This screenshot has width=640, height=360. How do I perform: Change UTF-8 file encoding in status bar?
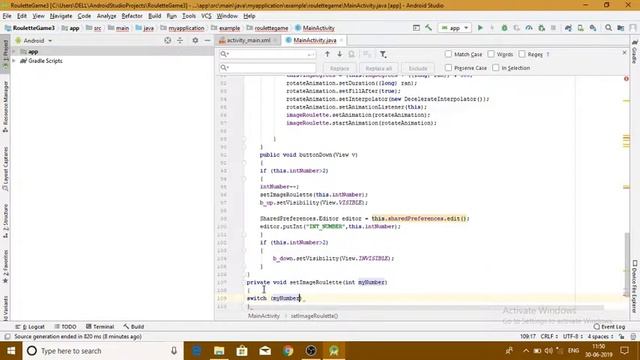[573, 336]
